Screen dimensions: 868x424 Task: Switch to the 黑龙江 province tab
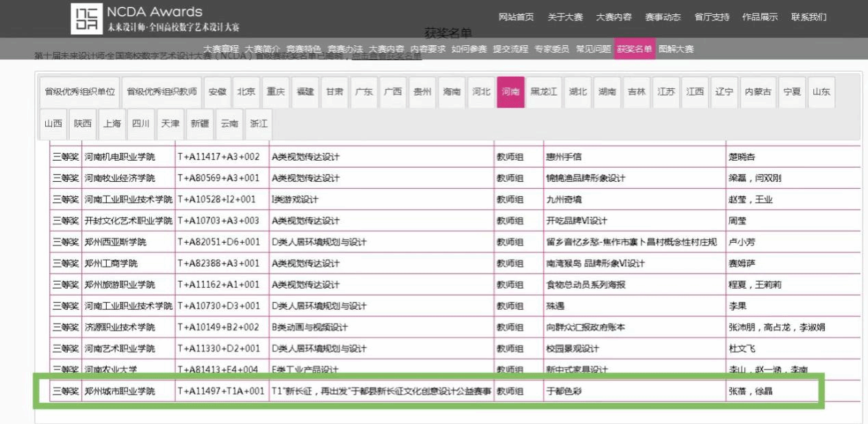point(544,92)
